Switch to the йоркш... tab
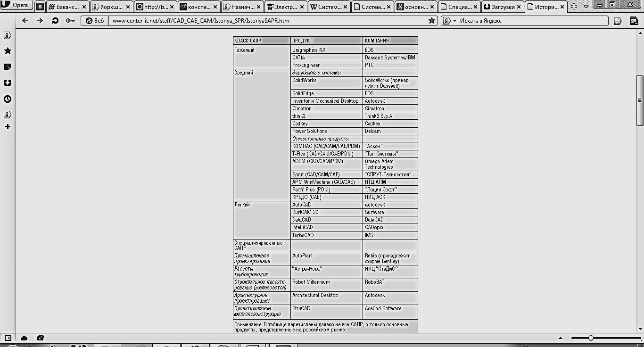Viewport: 644px width, 347px height. 111,7
